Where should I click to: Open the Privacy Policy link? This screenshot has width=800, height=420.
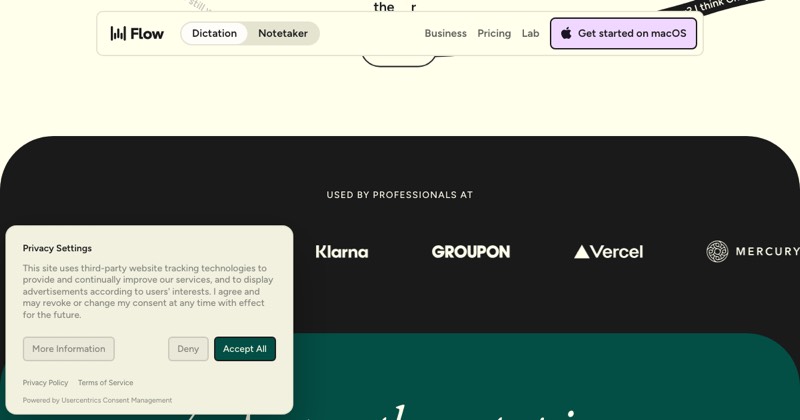point(45,383)
